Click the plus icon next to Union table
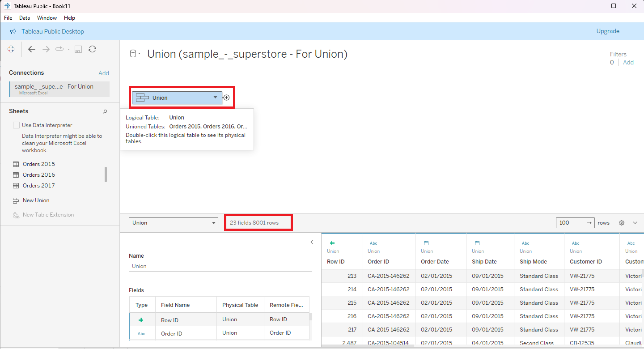Screen dimensions: 644x349 point(227,98)
